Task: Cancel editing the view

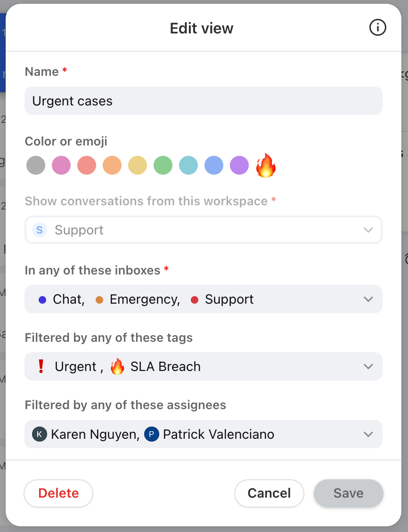Action: point(269,493)
